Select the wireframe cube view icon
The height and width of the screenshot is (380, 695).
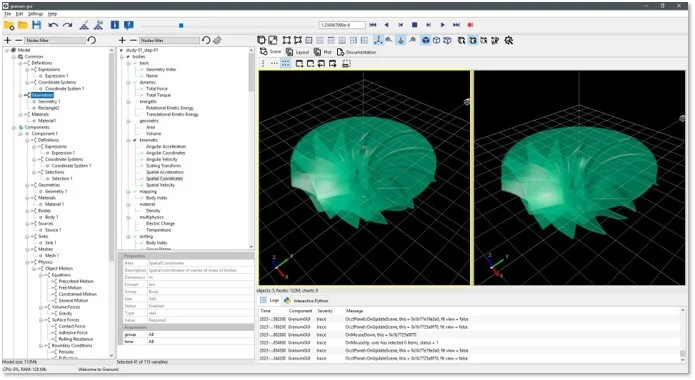[x=437, y=40]
